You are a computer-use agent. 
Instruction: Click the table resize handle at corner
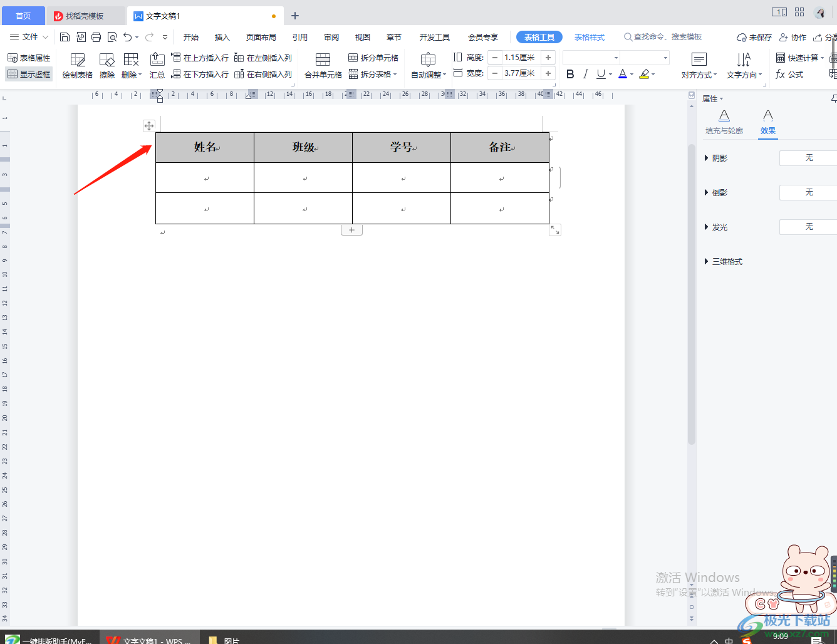pyautogui.click(x=555, y=230)
